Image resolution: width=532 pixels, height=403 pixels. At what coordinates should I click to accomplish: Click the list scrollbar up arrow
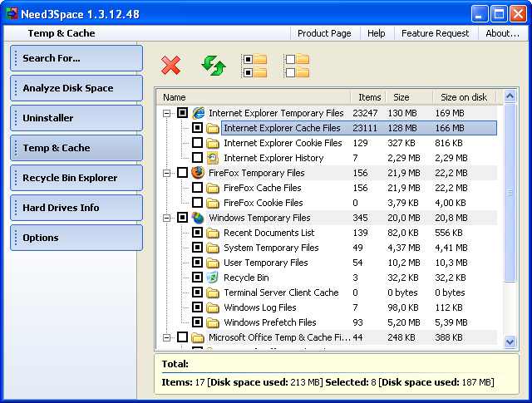point(510,96)
